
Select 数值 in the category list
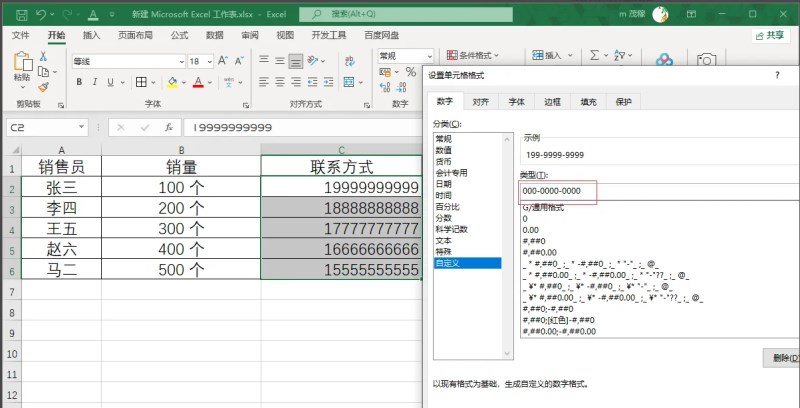coord(443,150)
